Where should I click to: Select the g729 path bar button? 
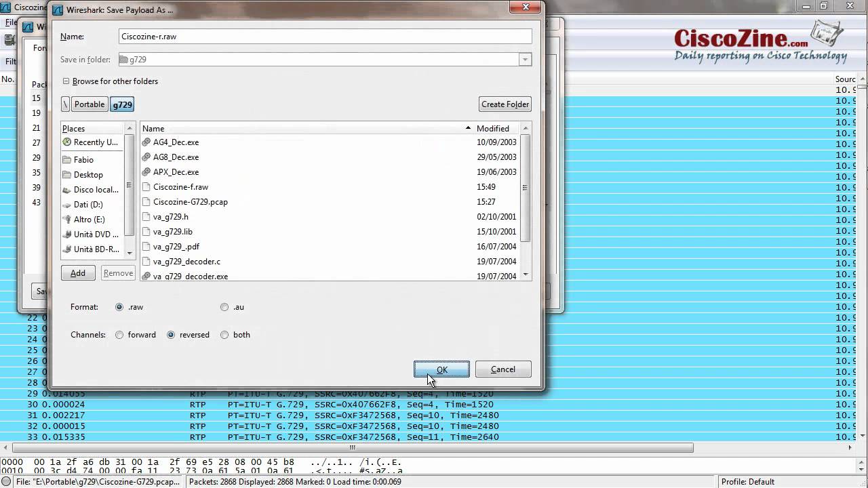pos(122,104)
